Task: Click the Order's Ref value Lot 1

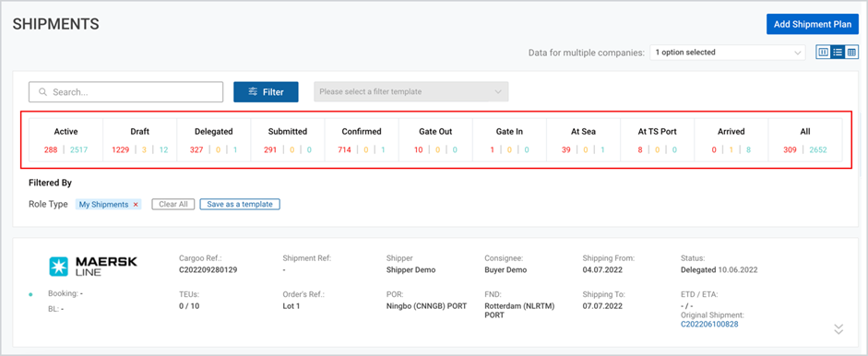Action: point(291,306)
